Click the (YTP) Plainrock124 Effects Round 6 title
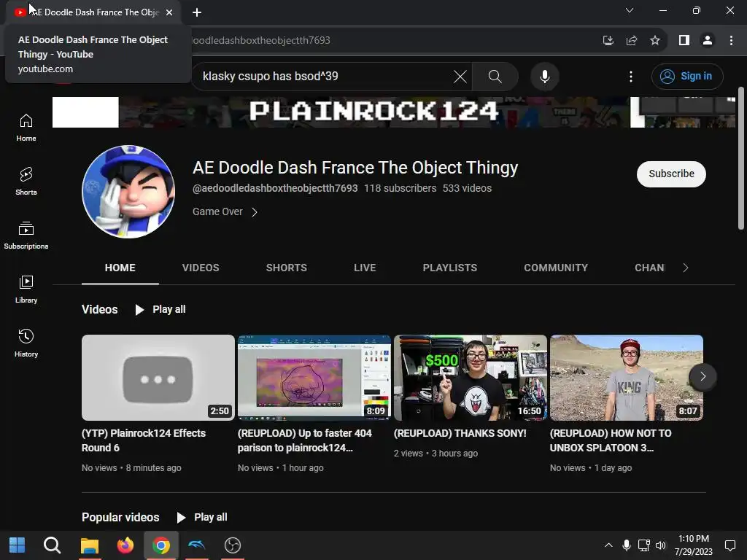 tap(144, 440)
